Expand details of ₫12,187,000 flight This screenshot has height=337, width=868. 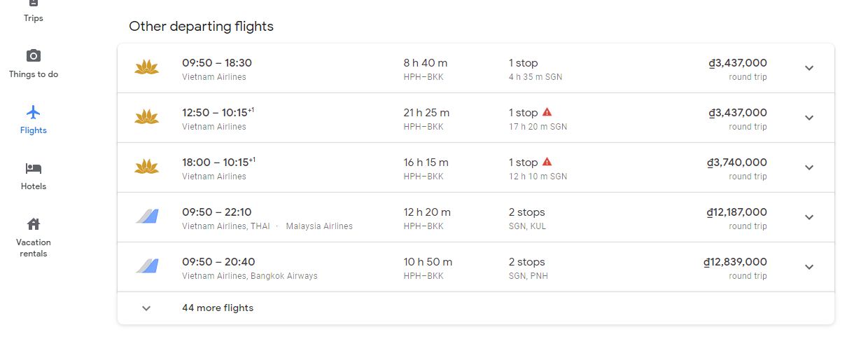809,217
